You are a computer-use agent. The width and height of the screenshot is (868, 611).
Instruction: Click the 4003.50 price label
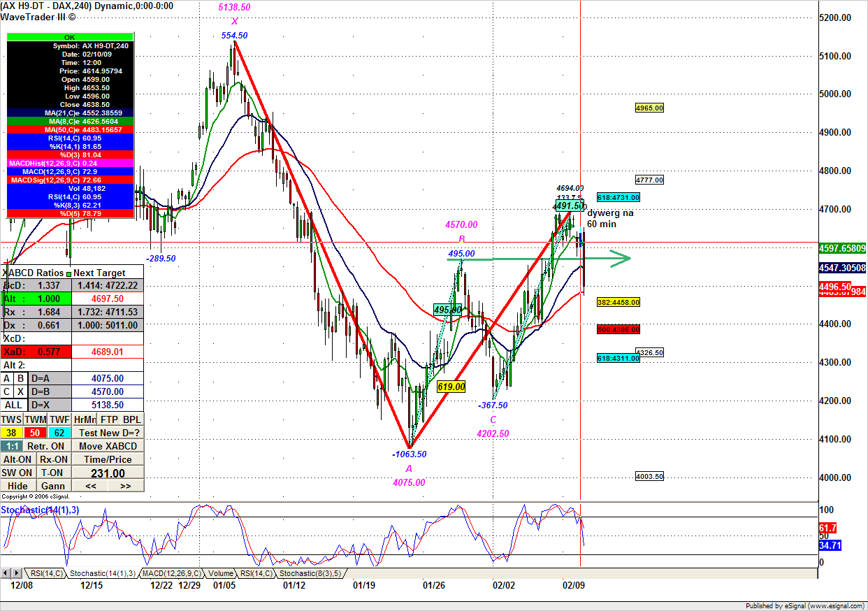click(649, 477)
